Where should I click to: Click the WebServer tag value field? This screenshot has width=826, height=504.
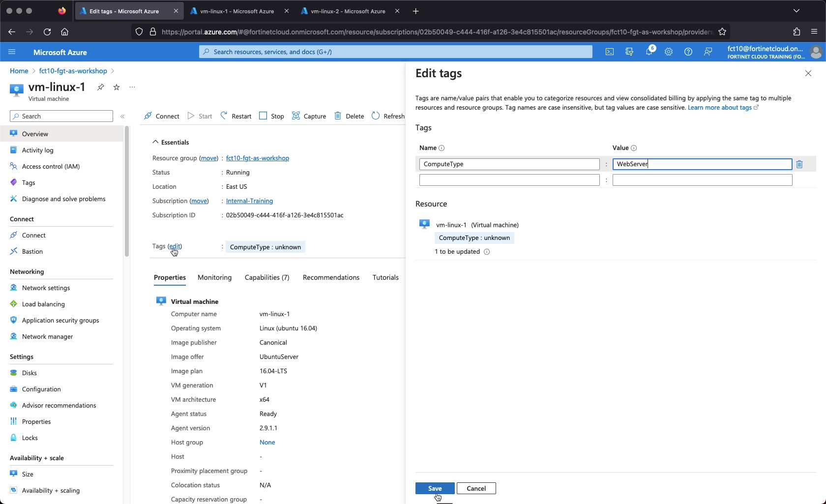702,164
